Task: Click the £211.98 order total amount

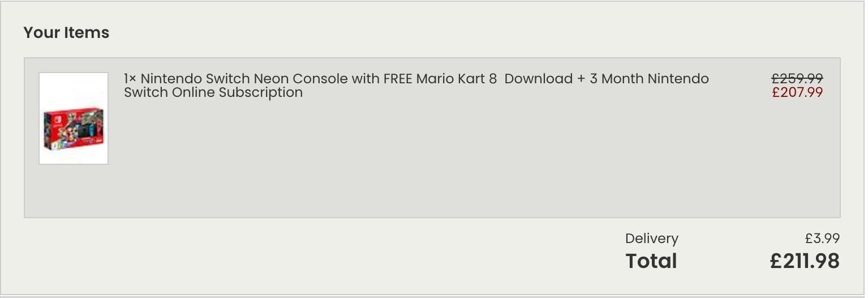Action: tap(805, 261)
